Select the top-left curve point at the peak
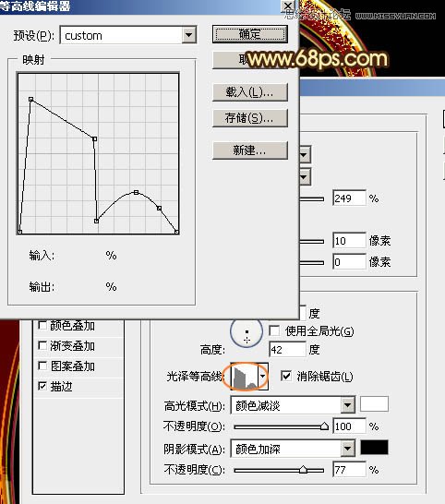The height and width of the screenshot is (504, 445). coord(30,100)
